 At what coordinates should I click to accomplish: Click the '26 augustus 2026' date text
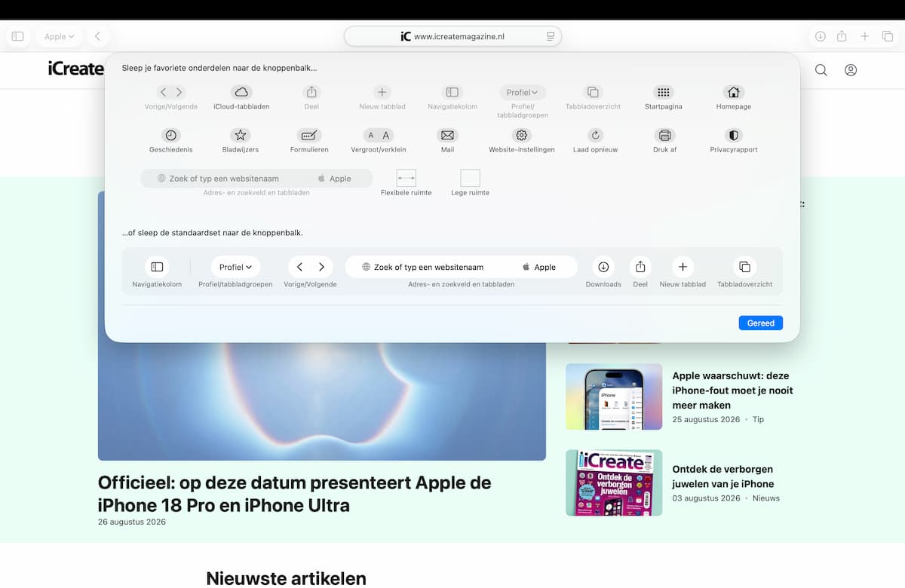[x=132, y=522]
